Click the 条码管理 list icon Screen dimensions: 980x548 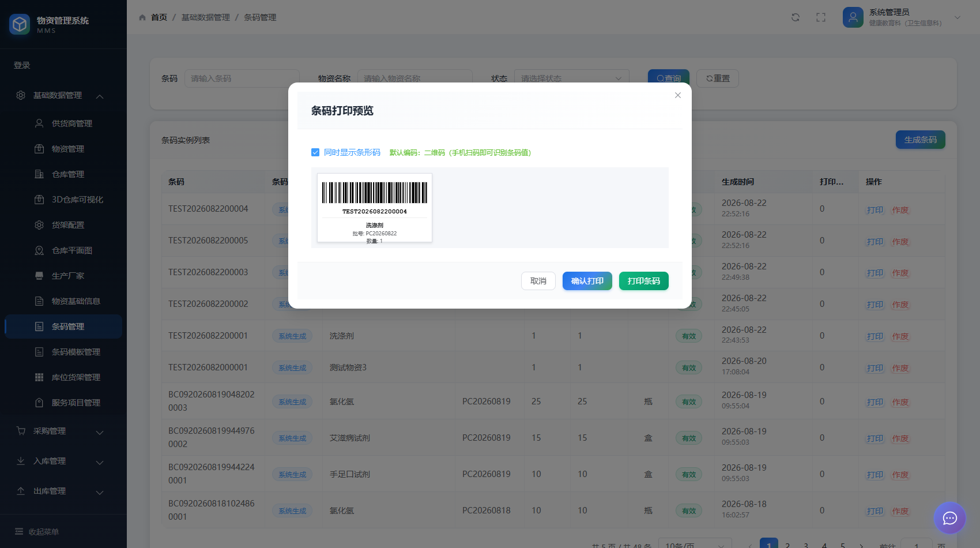point(39,326)
